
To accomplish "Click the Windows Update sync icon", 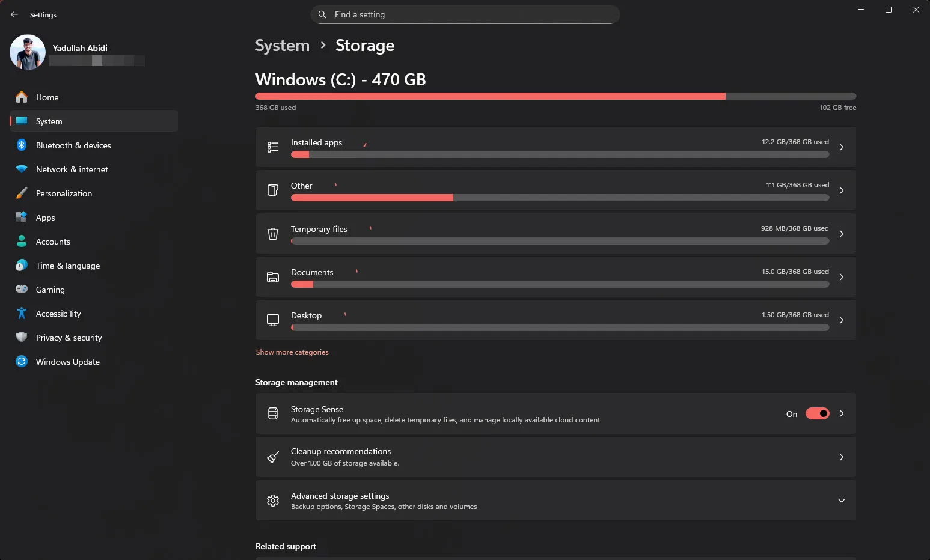I will tap(22, 362).
